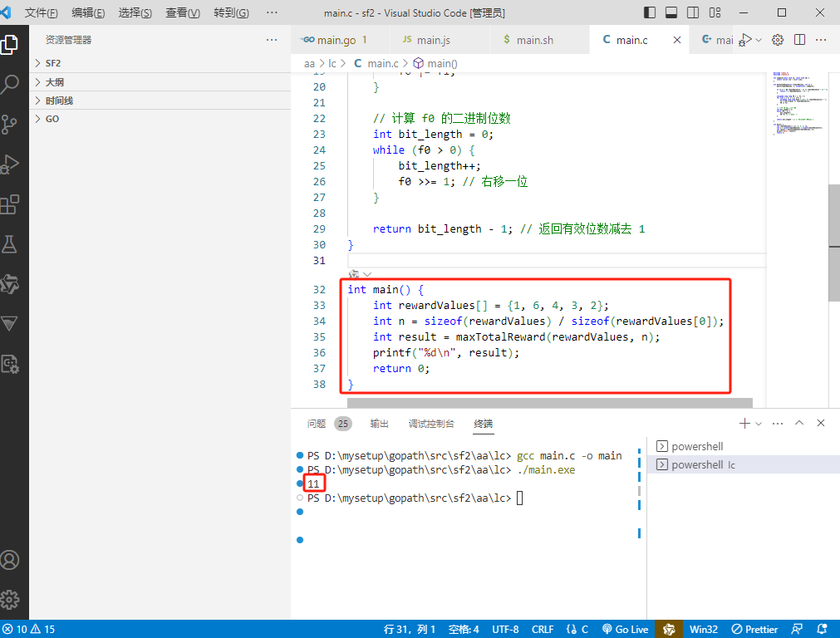
Task: Open the 文件(F) menu
Action: click(41, 12)
